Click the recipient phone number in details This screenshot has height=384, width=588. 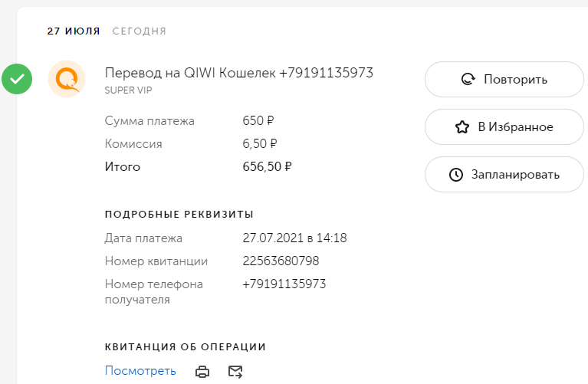tap(284, 284)
